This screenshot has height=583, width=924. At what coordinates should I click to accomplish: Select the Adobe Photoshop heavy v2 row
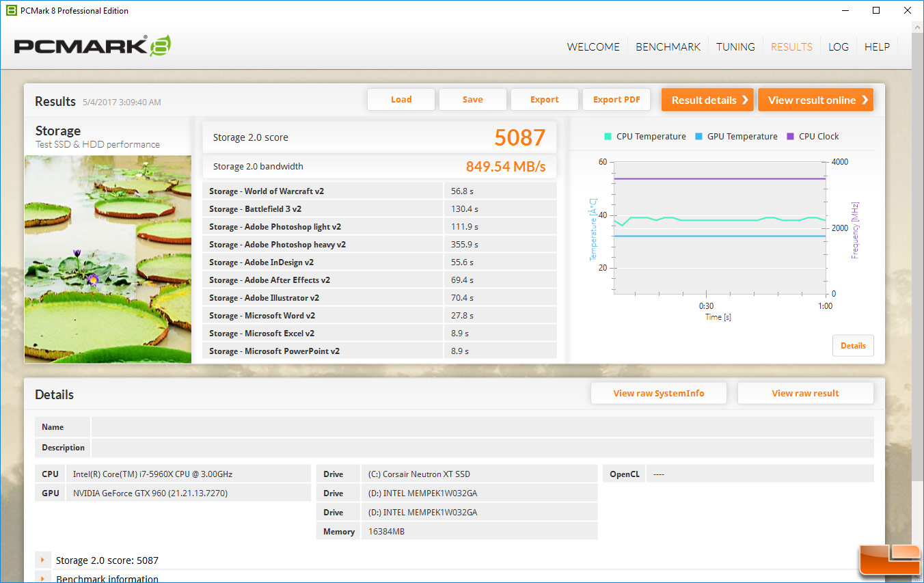pos(379,245)
